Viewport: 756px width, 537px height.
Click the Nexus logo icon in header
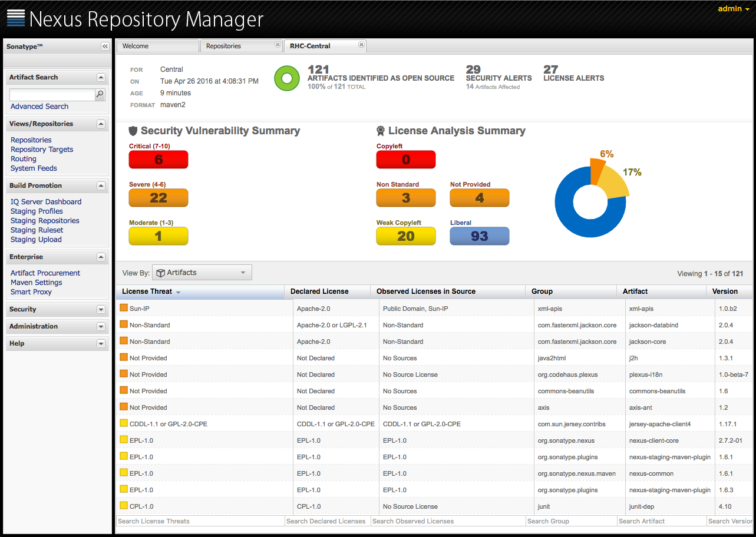pyautogui.click(x=16, y=18)
